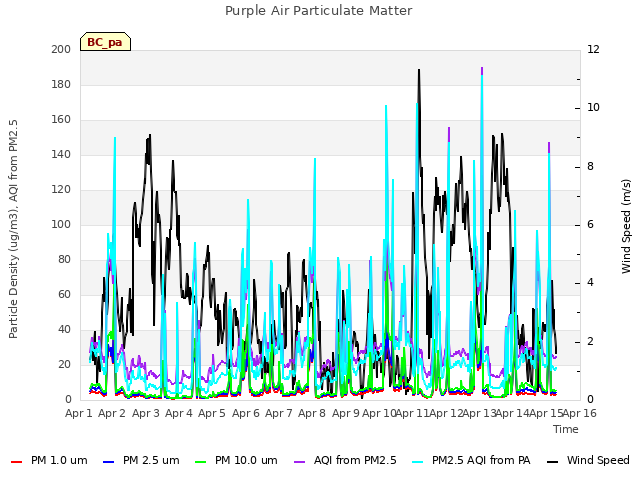Screen dimensions: 640x480
Task: Click the blue PM 2.5 um legend swatch
Action: (x=108, y=462)
